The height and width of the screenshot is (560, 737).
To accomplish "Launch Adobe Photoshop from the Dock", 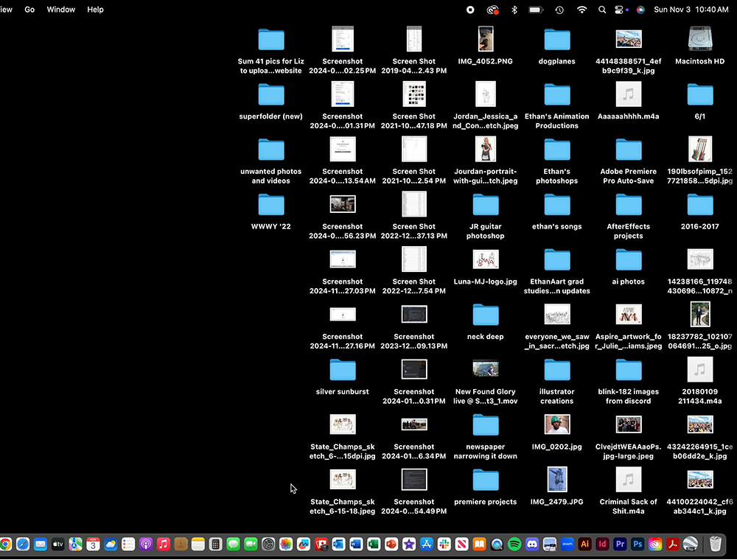I will pos(638,544).
